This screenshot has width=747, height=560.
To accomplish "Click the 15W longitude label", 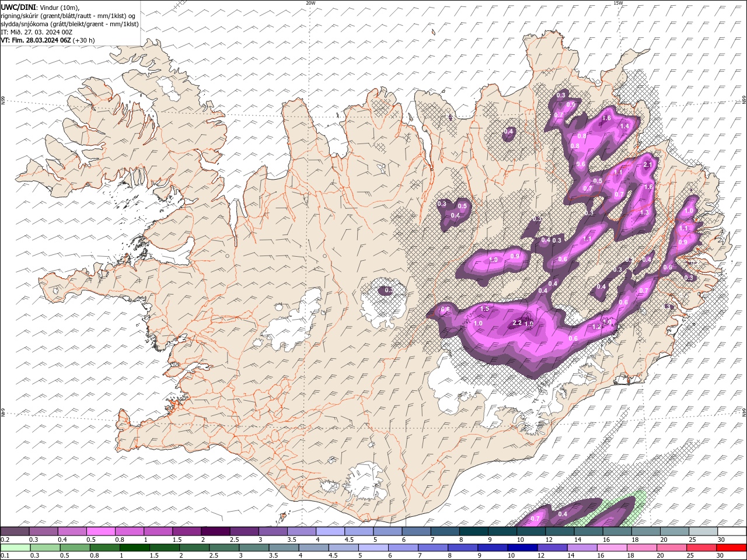I will pos(618,3).
